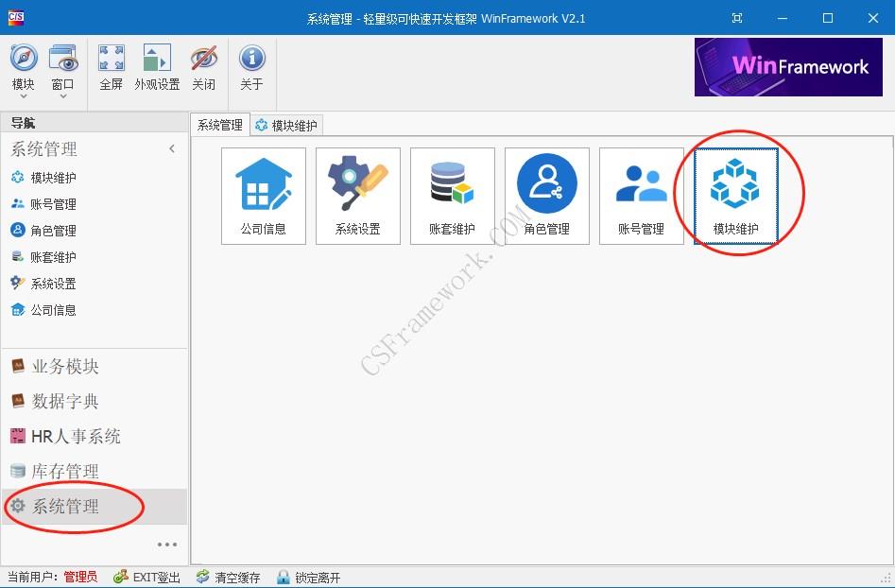The image size is (895, 588).
Task: Open 外观设置 appearance settings
Action: (x=157, y=66)
